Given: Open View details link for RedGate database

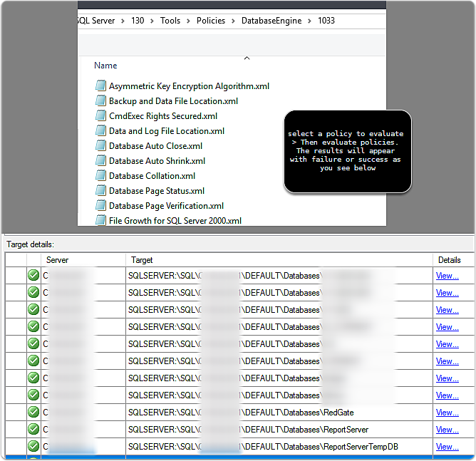Looking at the screenshot, I should pyautogui.click(x=447, y=413).
